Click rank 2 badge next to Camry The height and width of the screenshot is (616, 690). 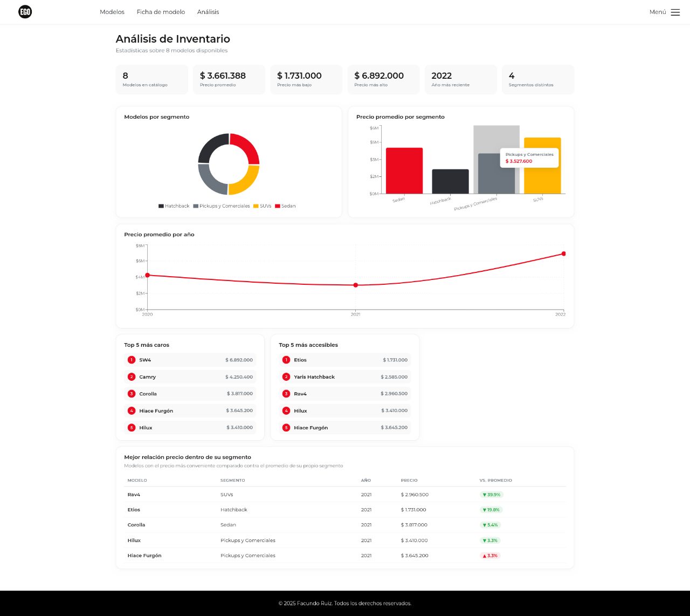tap(132, 377)
